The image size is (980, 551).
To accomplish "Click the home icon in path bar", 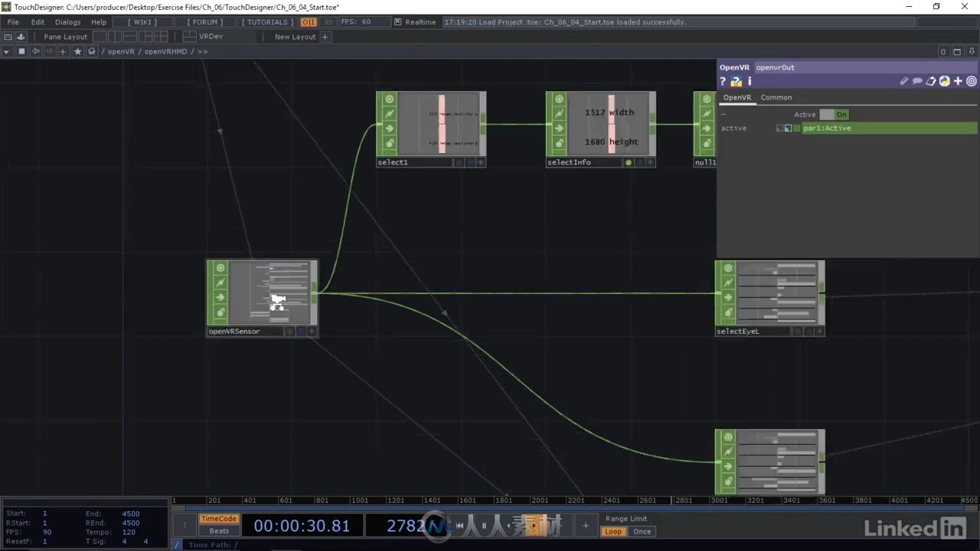I will tap(91, 51).
